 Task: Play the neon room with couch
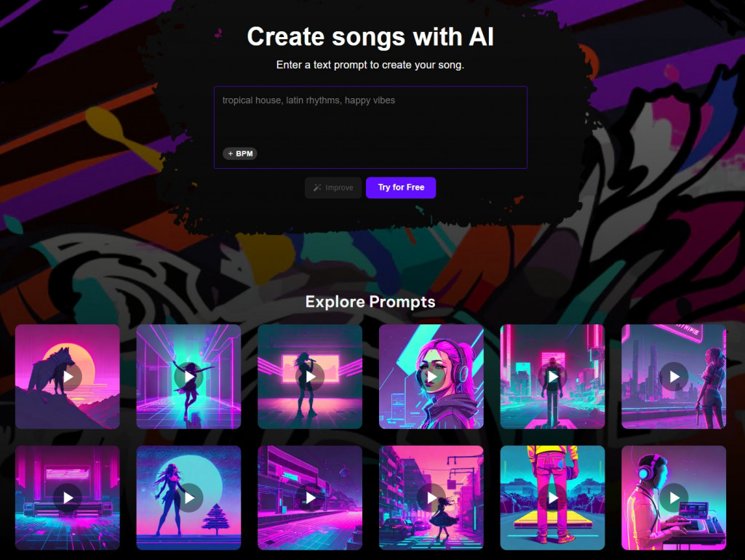68,497
